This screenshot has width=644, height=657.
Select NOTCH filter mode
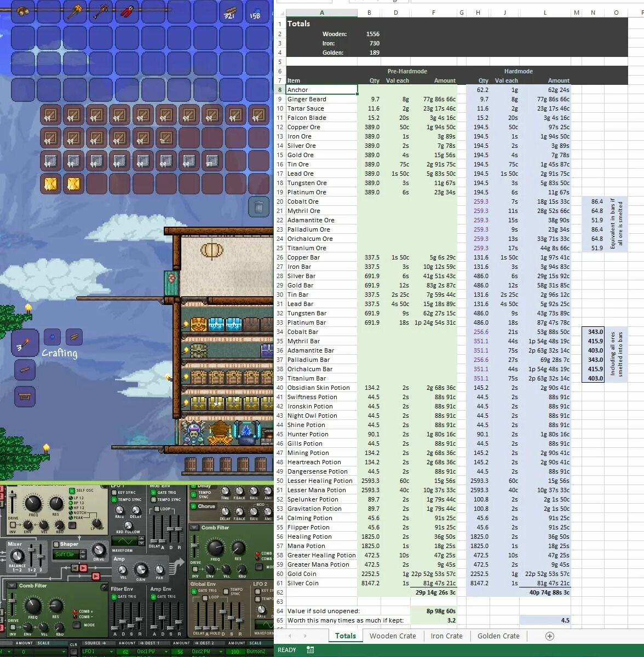point(71,513)
